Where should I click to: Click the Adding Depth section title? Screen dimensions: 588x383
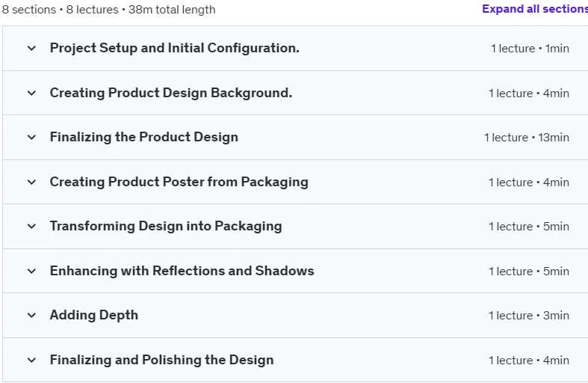(x=93, y=315)
